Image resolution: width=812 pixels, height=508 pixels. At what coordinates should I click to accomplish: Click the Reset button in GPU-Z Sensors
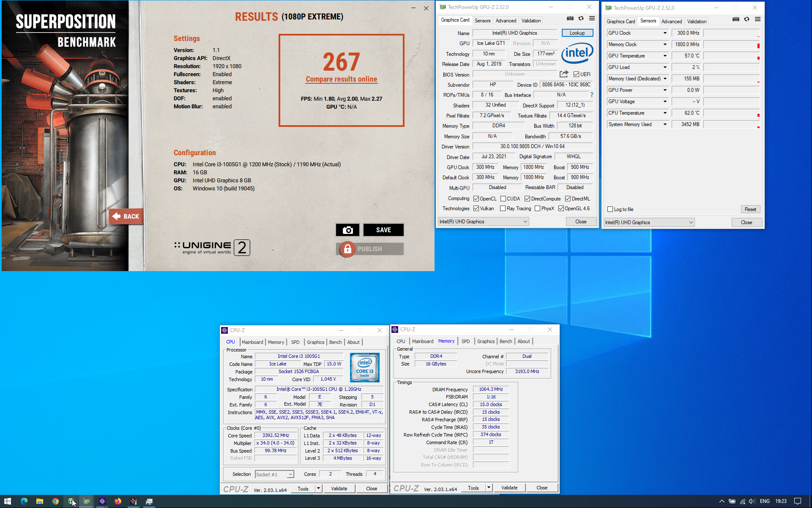pos(751,209)
